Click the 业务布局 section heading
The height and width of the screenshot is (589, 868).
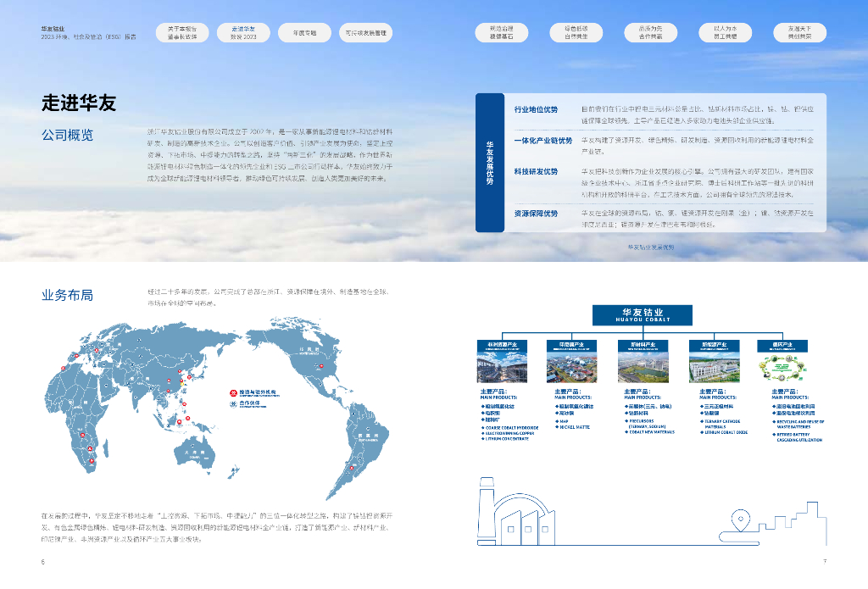68,295
